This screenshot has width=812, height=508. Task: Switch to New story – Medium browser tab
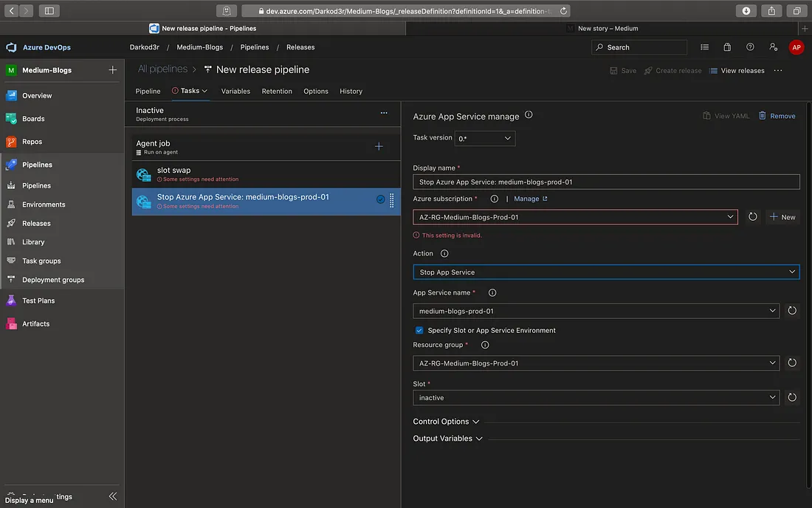point(602,29)
